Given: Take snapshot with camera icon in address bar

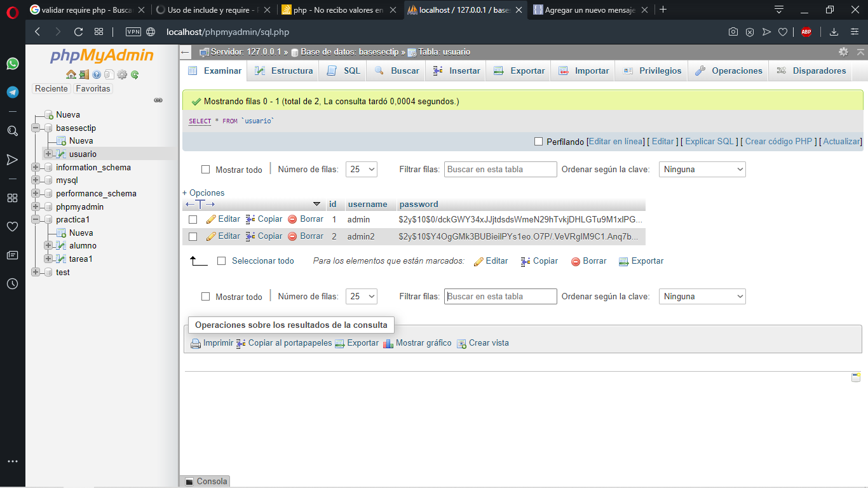Looking at the screenshot, I should pos(733,32).
